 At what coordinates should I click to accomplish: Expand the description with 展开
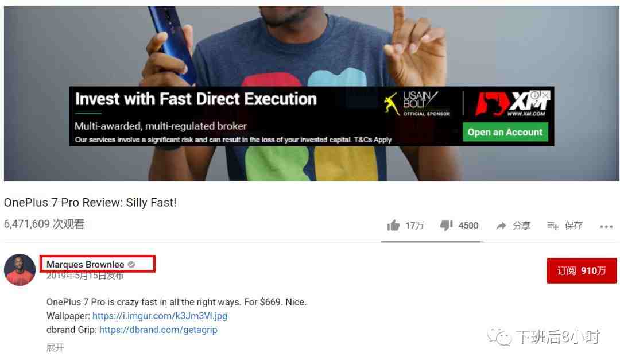[x=55, y=348]
